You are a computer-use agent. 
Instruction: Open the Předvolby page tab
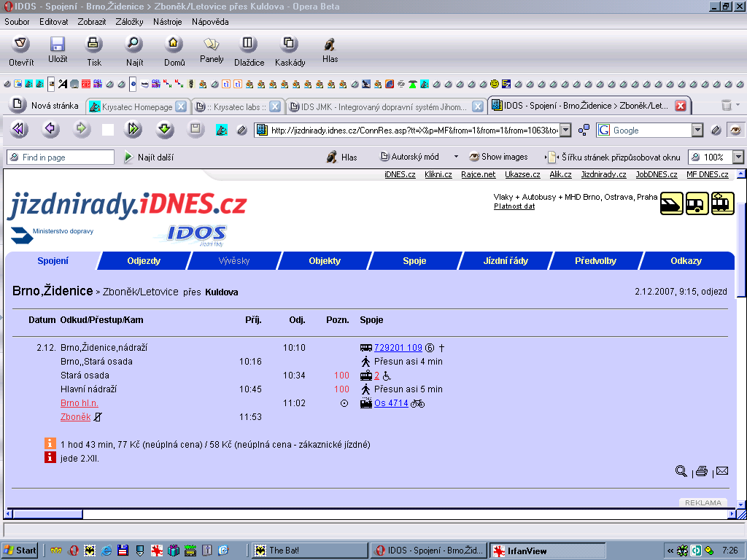tap(595, 261)
